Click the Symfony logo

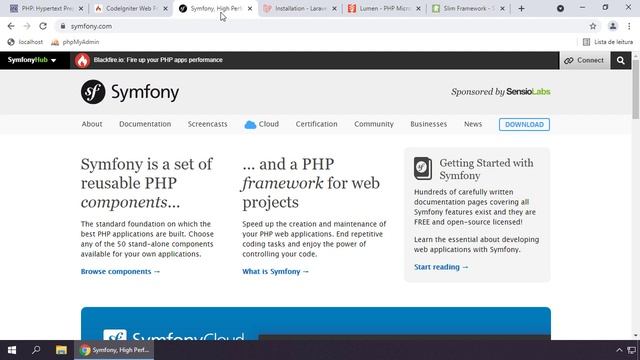point(130,92)
